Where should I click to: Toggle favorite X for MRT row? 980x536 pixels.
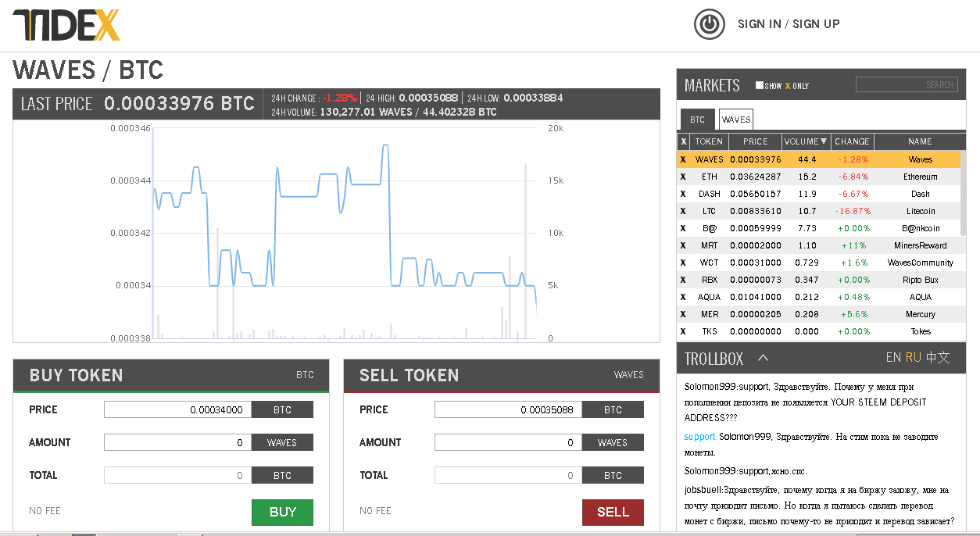(x=683, y=245)
